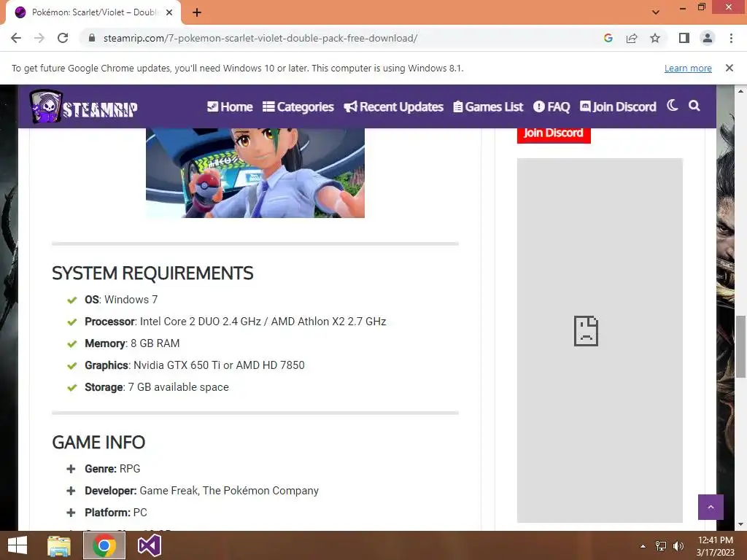The height and width of the screenshot is (560, 747).
Task: Open File Explorer from taskbar
Action: pyautogui.click(x=59, y=545)
